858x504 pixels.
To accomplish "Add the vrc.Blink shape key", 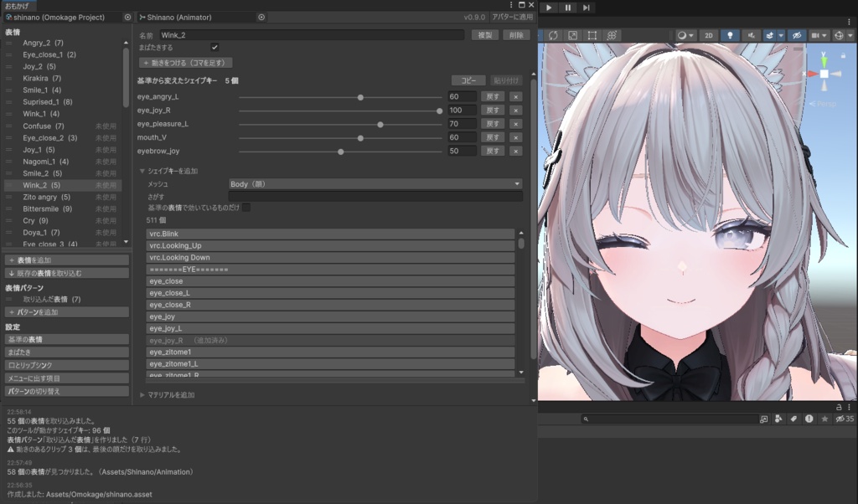I will 330,234.
